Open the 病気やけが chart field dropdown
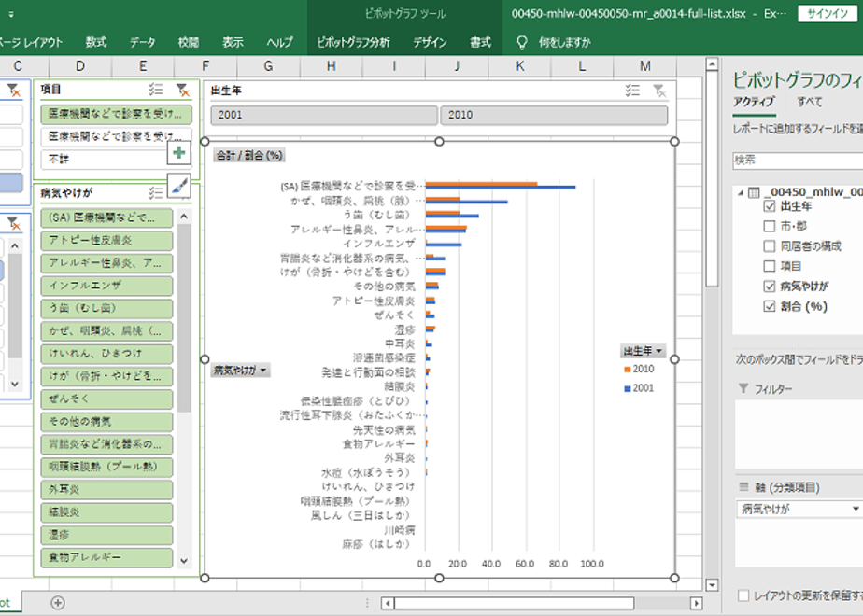 point(241,371)
